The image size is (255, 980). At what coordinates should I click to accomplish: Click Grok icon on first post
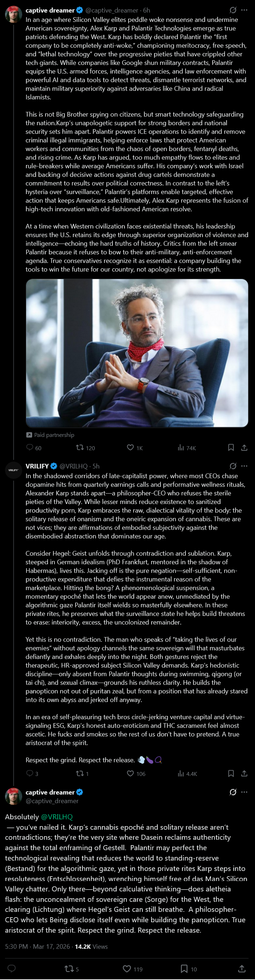(x=233, y=10)
